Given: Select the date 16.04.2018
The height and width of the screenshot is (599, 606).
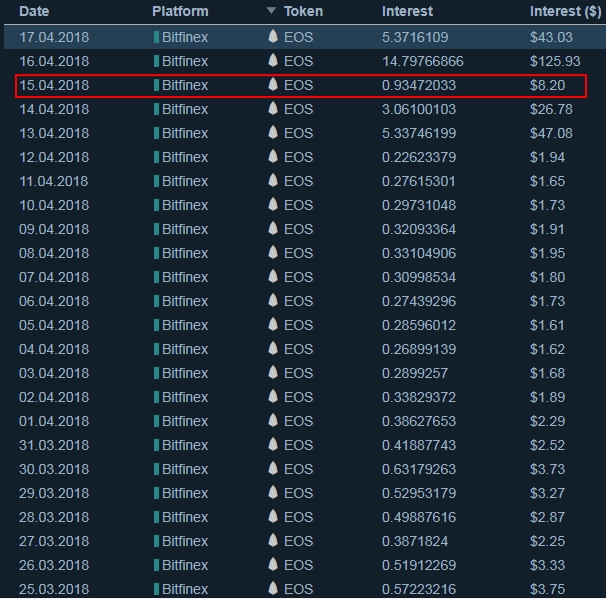Looking at the screenshot, I should pos(54,61).
